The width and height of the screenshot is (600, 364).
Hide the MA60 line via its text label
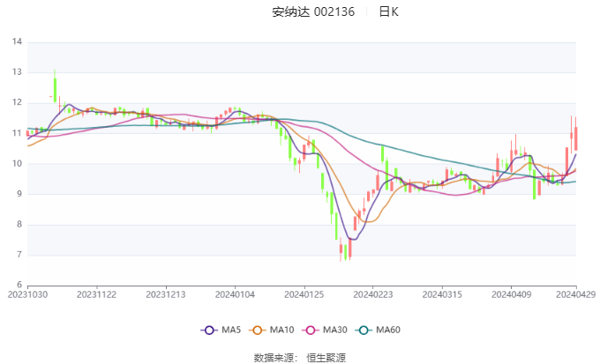(387, 330)
